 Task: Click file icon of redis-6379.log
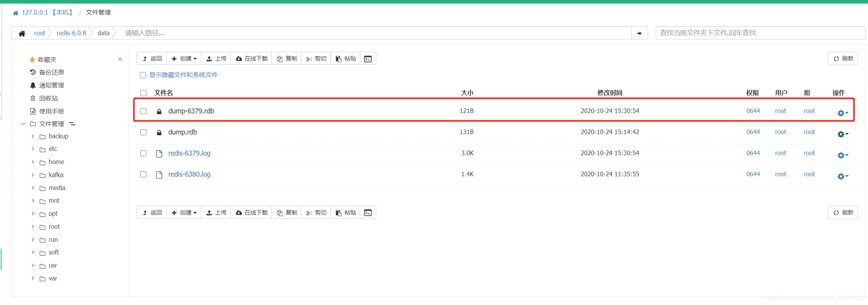(x=159, y=154)
